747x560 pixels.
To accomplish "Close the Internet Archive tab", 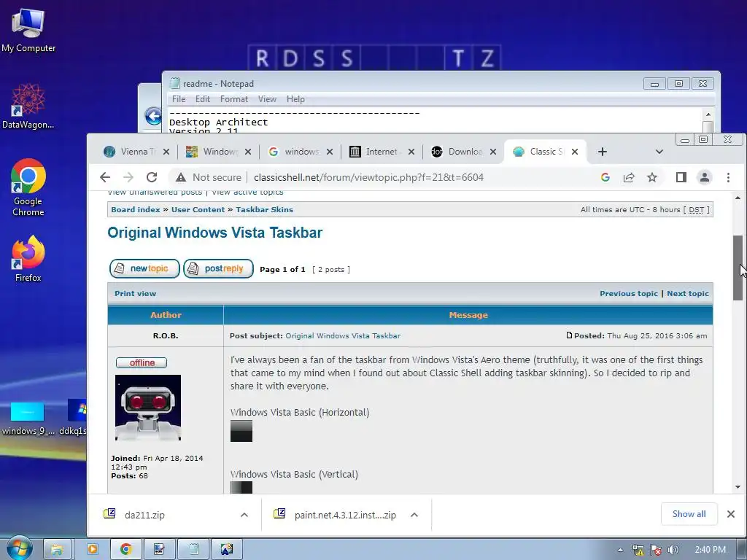I will [x=411, y=152].
